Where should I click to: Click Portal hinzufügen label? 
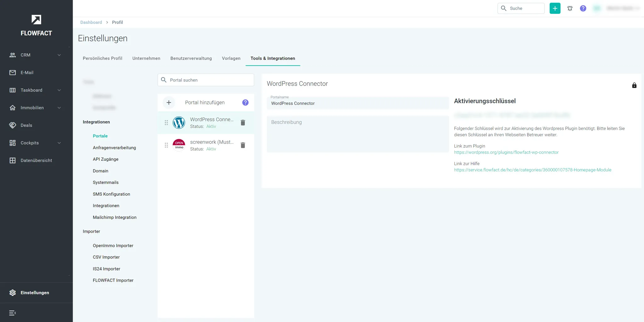coord(205,103)
